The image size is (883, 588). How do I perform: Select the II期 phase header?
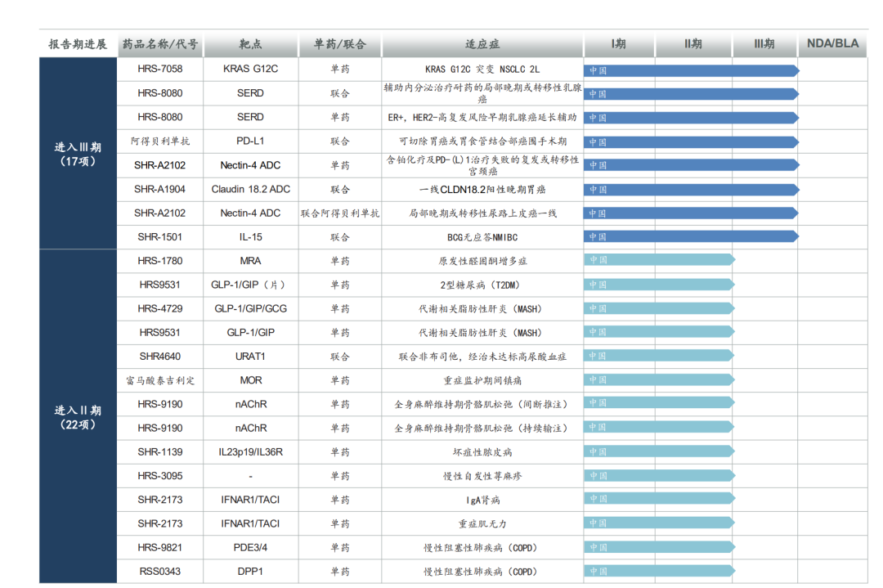click(x=693, y=44)
